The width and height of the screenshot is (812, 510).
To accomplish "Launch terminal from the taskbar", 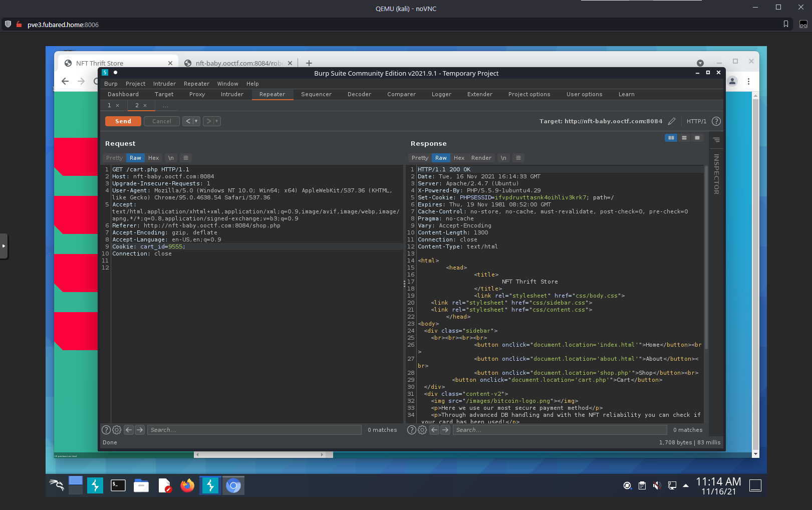I will [x=118, y=485].
